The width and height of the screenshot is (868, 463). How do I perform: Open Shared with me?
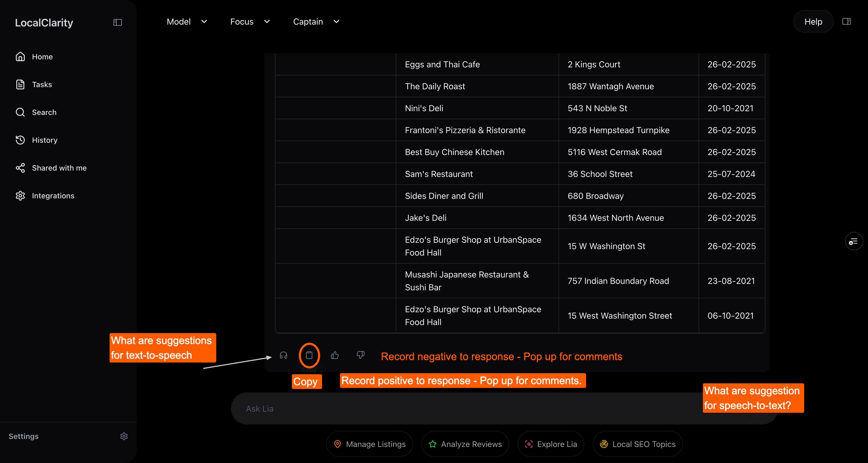point(59,168)
